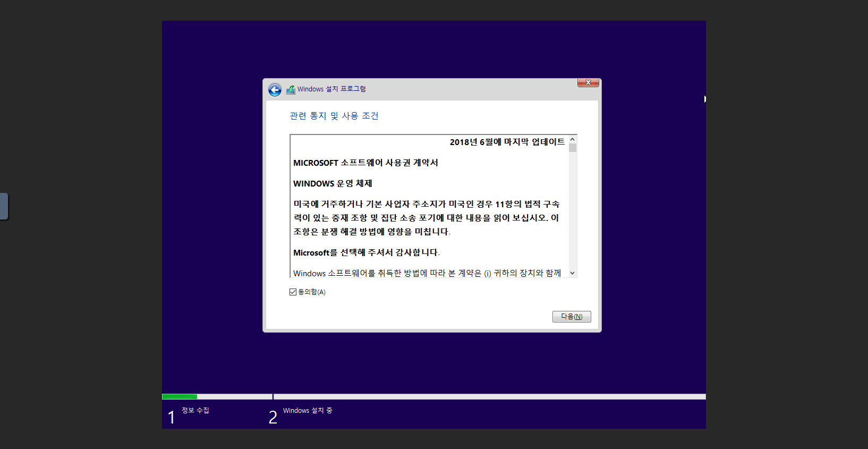Click the green installation progress bar
Screen dimensions: 868x449
pyautogui.click(x=180, y=396)
